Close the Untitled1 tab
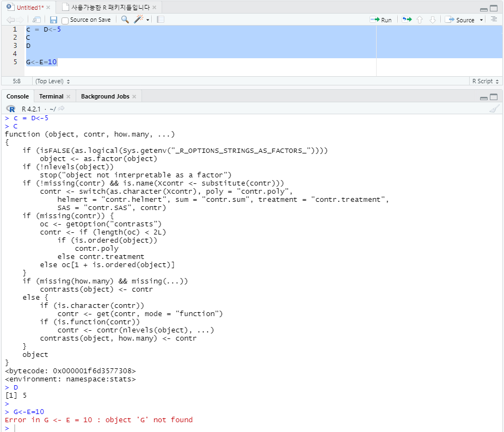Viewport: 504px width, 432px height. 48,8
